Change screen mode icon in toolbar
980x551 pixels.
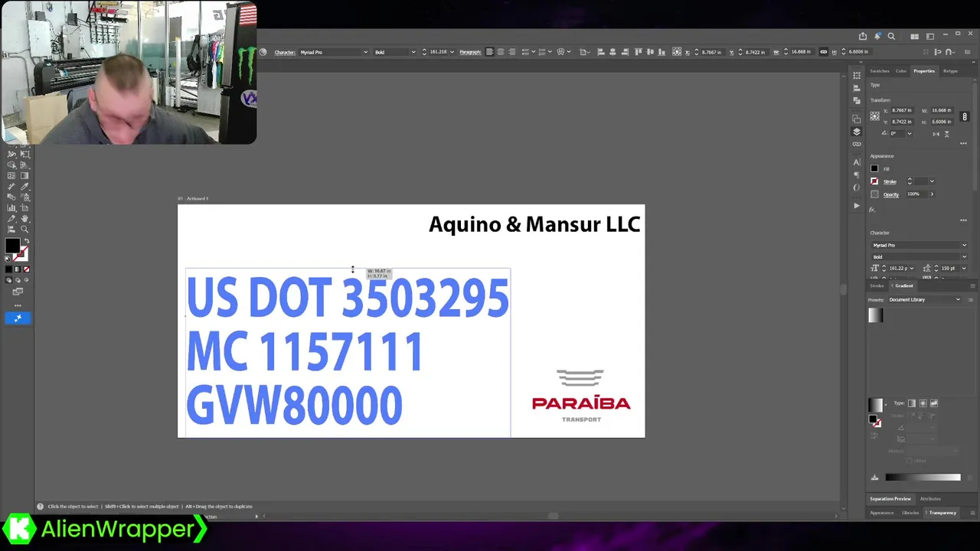pos(18,292)
